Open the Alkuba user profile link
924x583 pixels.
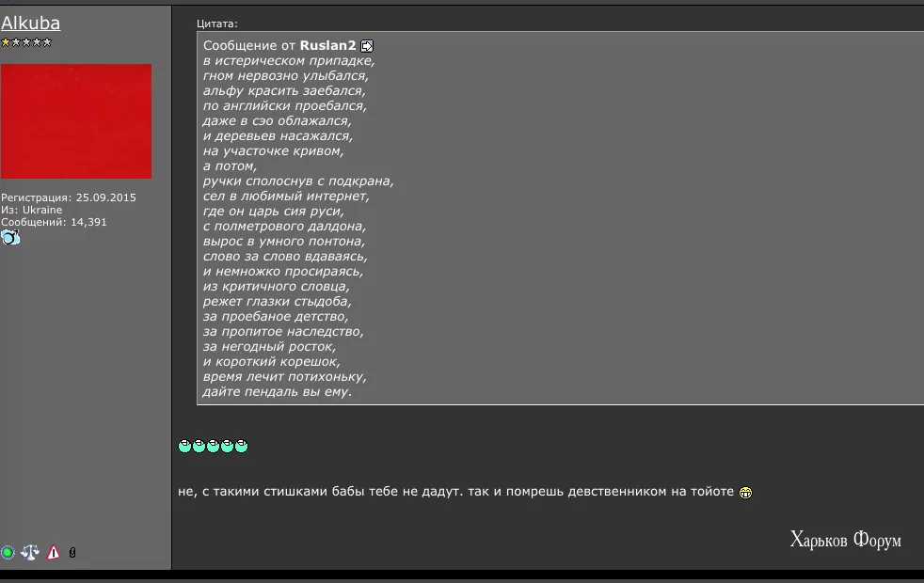point(31,23)
